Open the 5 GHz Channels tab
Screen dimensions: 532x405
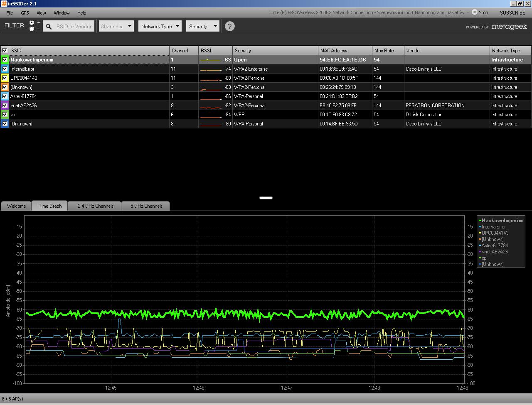point(146,206)
